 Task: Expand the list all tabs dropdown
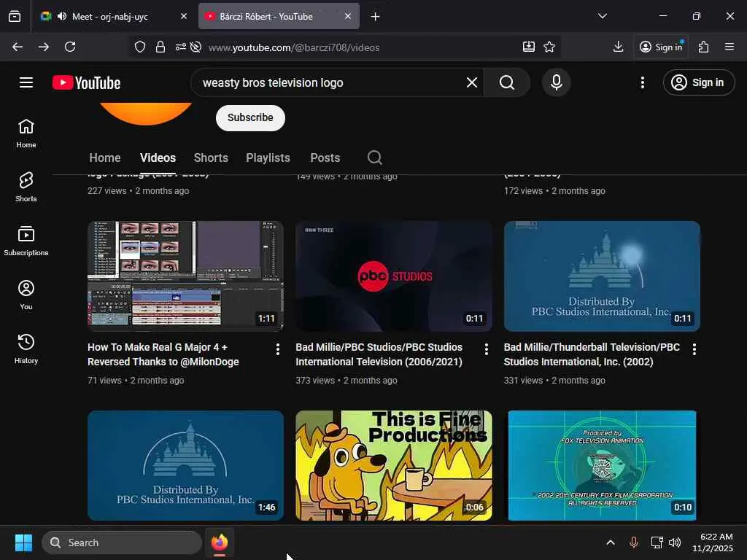[602, 16]
